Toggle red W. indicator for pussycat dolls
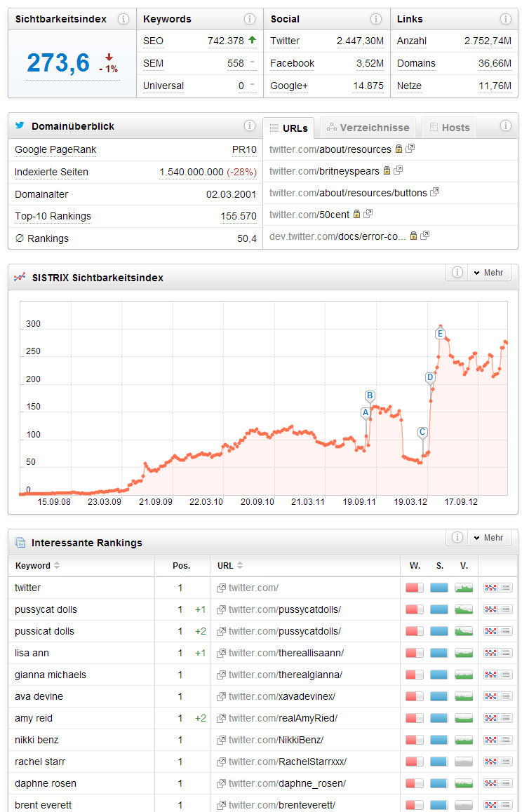Viewport: 529px width, 812px height. [414, 609]
